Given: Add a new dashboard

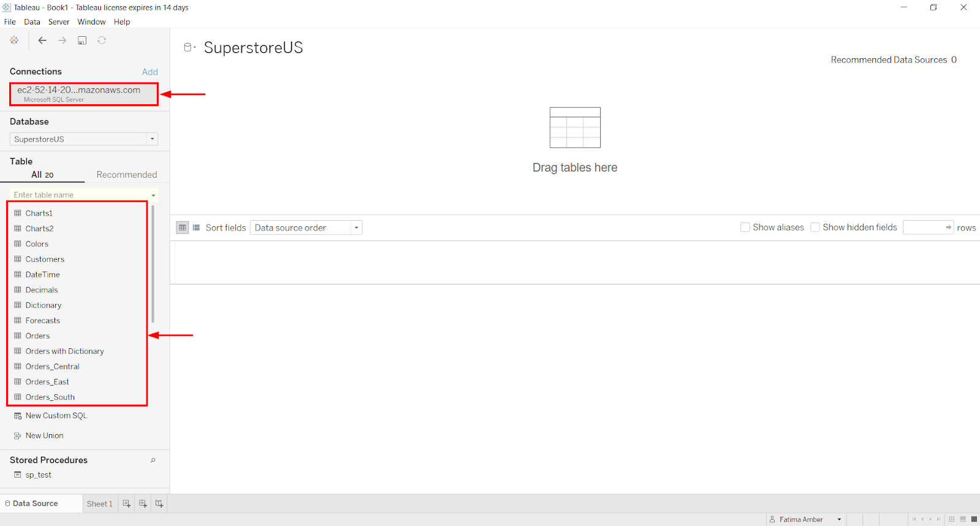Looking at the screenshot, I should [143, 503].
